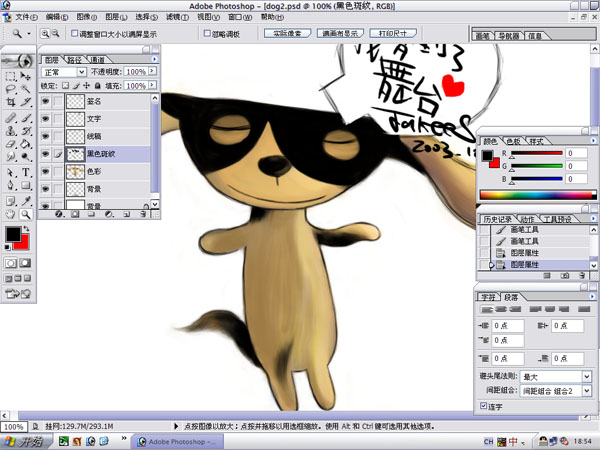Image resolution: width=600 pixels, height=450 pixels.
Task: Add layer mask from Layers panel bottom
Action: tap(75, 214)
